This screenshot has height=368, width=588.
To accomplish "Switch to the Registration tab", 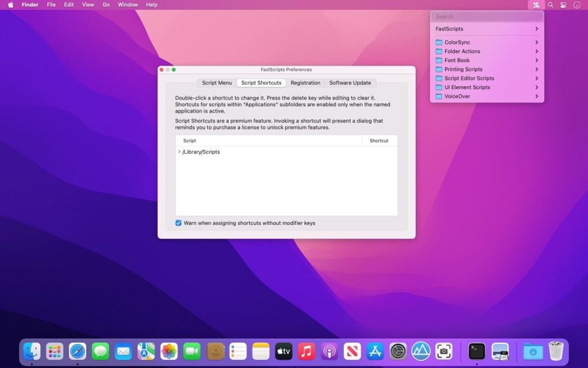I will point(305,82).
